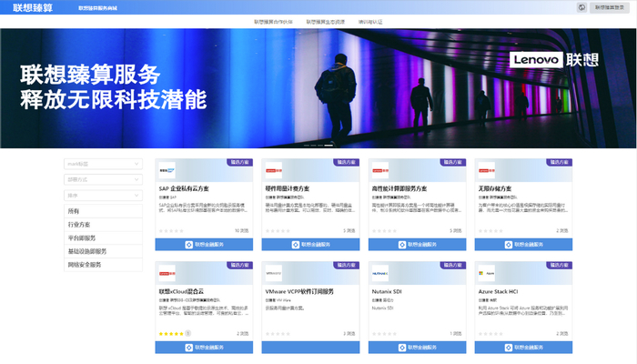The image size is (637, 364).
Task: Click the Lenovo logo on 联想xCloud混合云 card
Action: point(167,273)
